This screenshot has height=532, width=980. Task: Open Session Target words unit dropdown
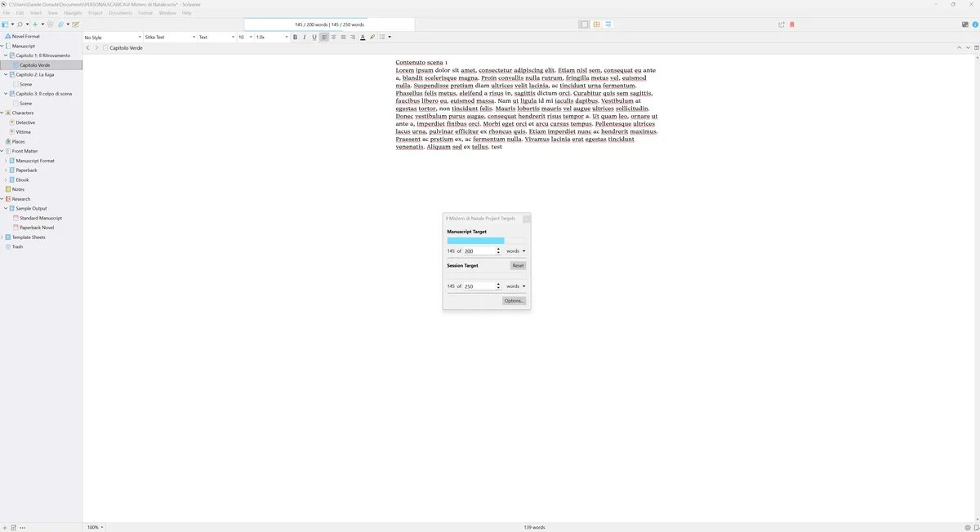[x=515, y=286]
